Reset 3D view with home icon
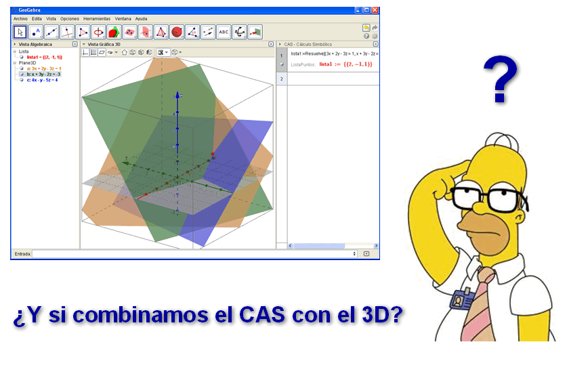Image resolution: width=588 pixels, height=380 pixels. click(125, 53)
